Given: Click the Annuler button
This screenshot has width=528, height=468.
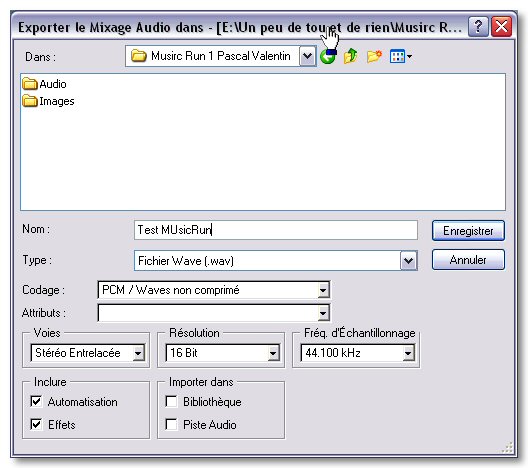Looking at the screenshot, I should 468,260.
